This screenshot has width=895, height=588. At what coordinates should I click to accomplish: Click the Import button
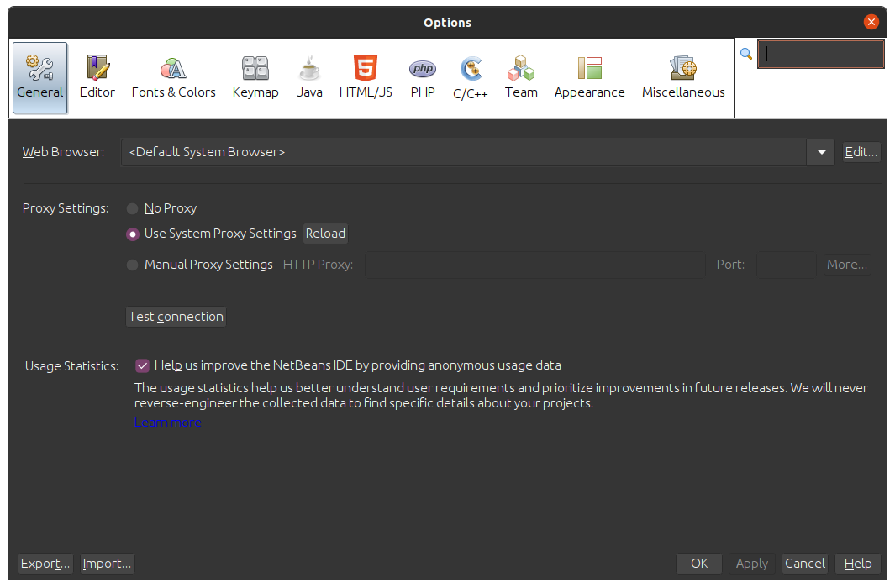108,564
